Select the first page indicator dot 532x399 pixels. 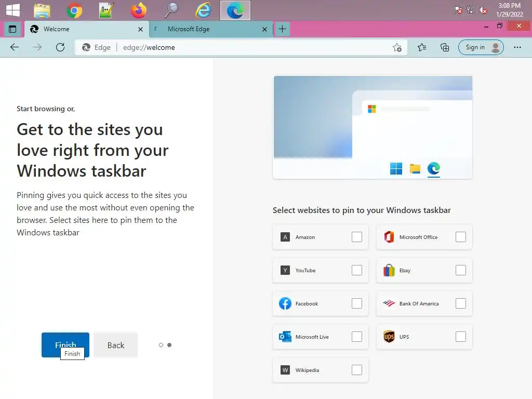pos(161,345)
